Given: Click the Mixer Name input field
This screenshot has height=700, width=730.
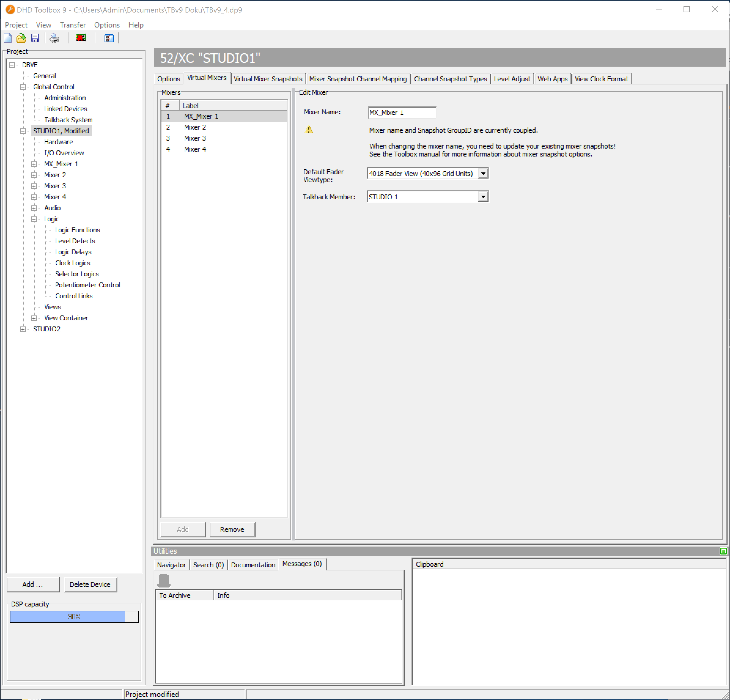Looking at the screenshot, I should click(x=402, y=112).
